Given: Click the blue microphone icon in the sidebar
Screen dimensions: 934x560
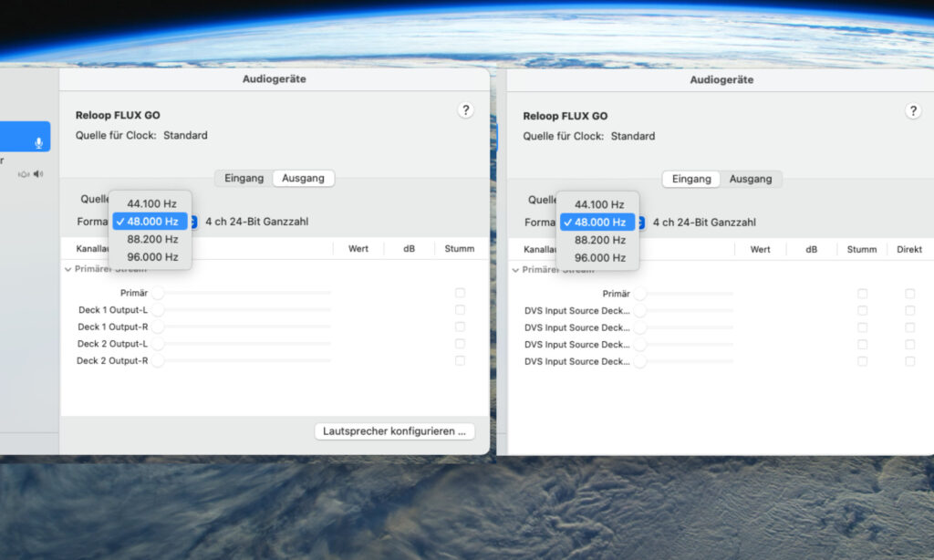Looking at the screenshot, I should click(36, 137).
